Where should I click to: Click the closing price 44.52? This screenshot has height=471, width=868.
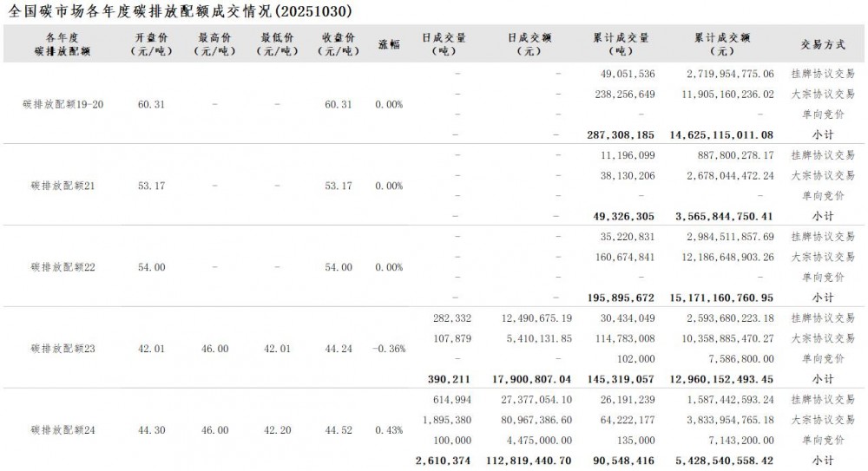tap(339, 430)
